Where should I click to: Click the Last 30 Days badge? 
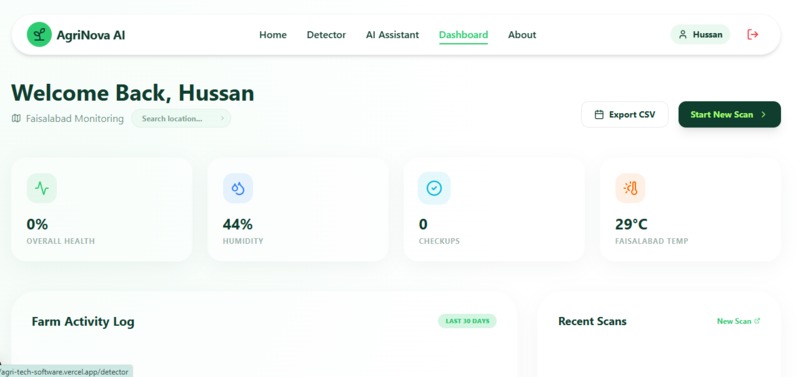467,321
